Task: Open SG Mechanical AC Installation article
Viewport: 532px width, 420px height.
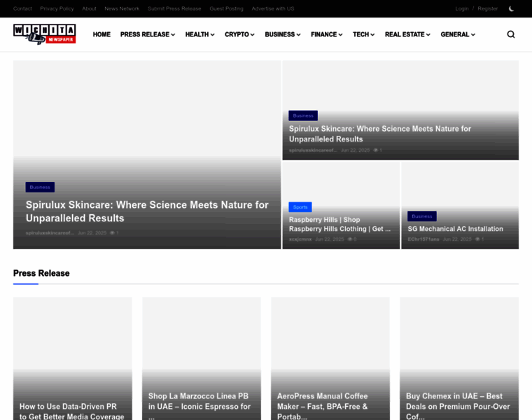Action: click(x=455, y=229)
